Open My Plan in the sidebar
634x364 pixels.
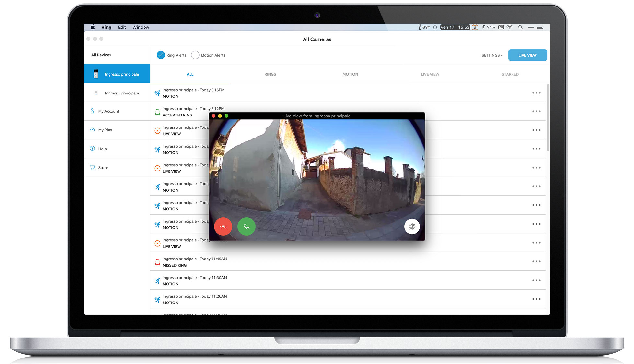pos(117,130)
